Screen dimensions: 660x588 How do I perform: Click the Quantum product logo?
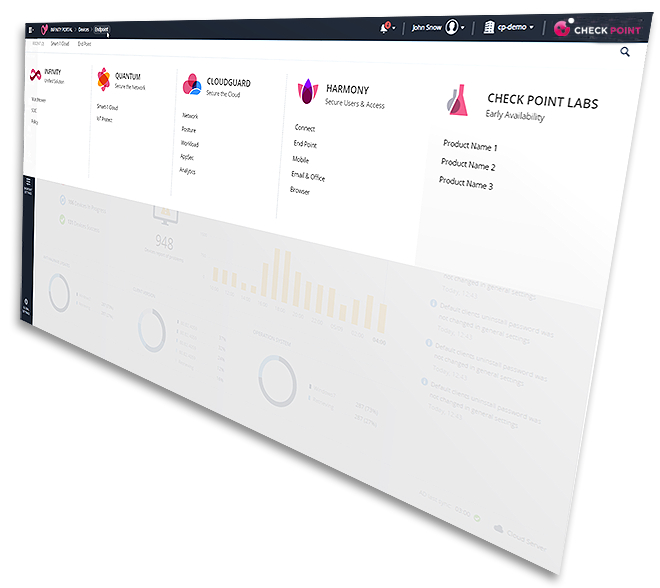click(x=104, y=79)
